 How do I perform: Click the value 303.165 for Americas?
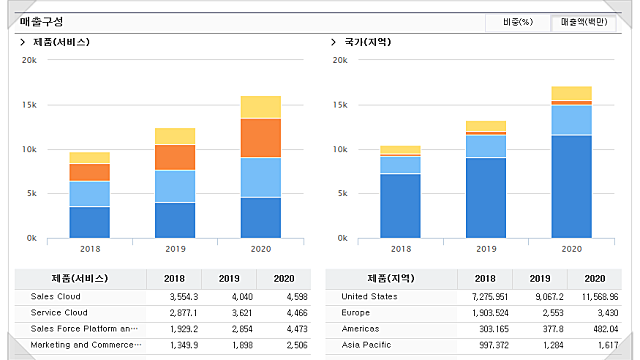click(494, 329)
